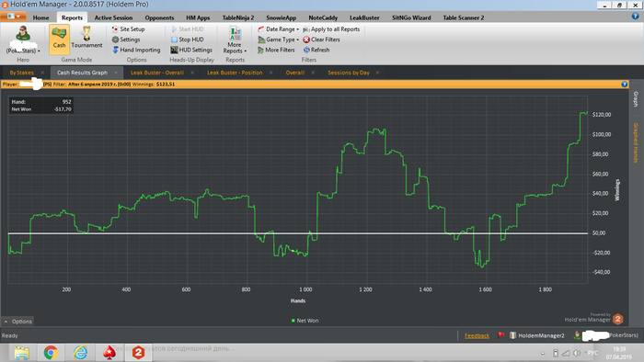Toggle the Net Won legend entry
Screen dimensions: 644x362
[305, 321]
